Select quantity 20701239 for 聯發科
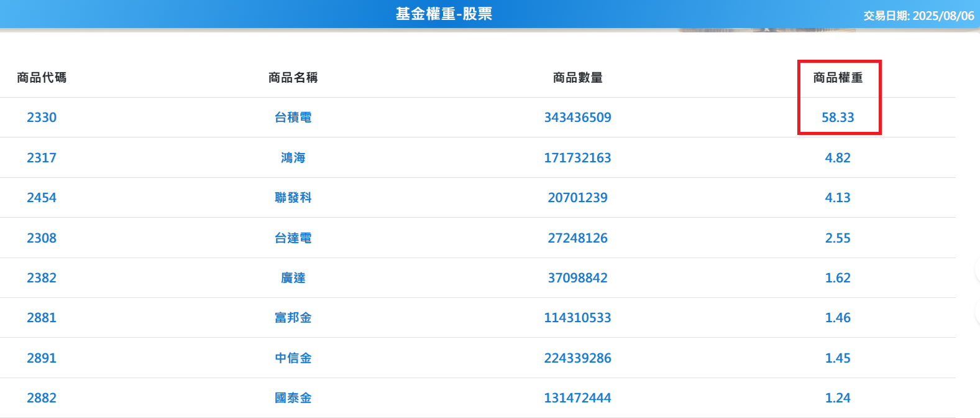Screen dimensions: 980x418 point(578,198)
